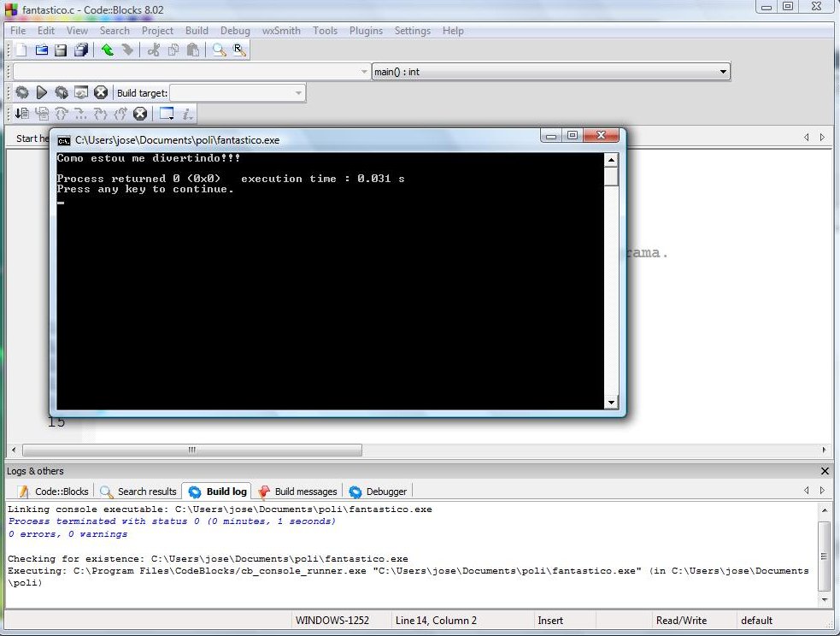Click the editor horizontal scrollbar thumb
Image resolution: width=840 pixels, height=636 pixels.
192,450
